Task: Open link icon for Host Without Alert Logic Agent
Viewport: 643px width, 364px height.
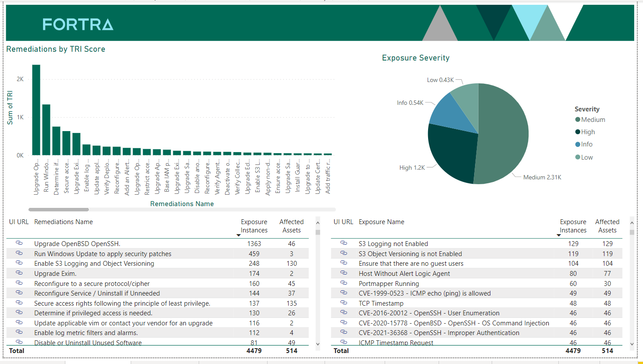Action: (x=343, y=273)
